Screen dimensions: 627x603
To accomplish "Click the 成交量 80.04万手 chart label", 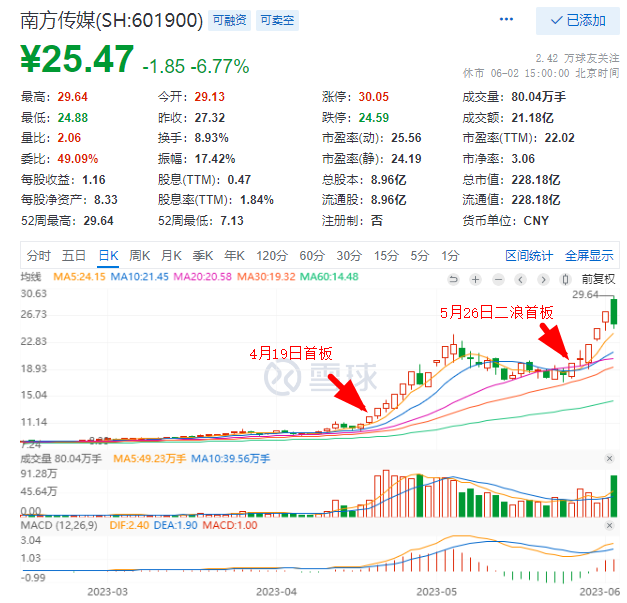I will point(61,458).
